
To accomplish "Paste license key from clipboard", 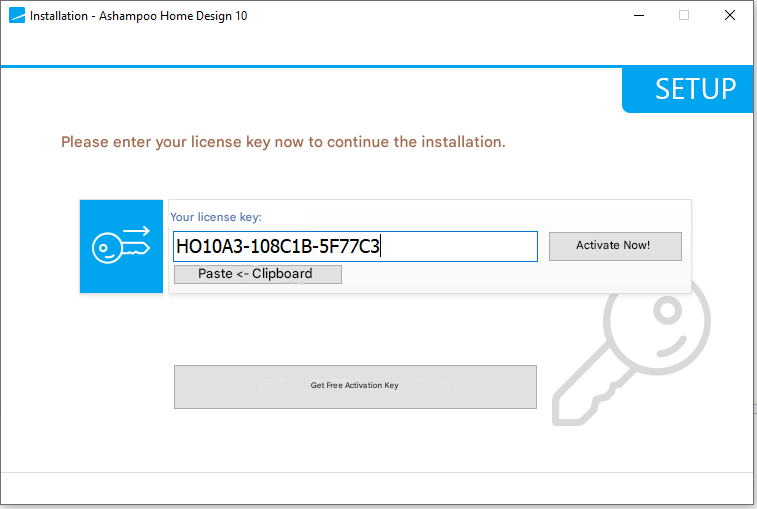I will click(258, 274).
